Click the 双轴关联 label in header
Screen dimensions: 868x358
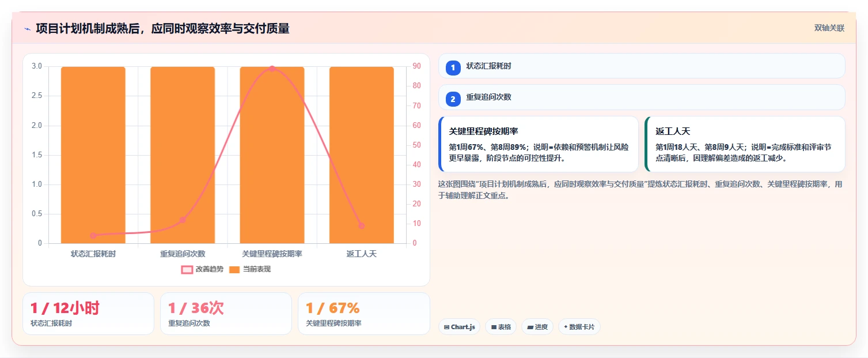829,28
